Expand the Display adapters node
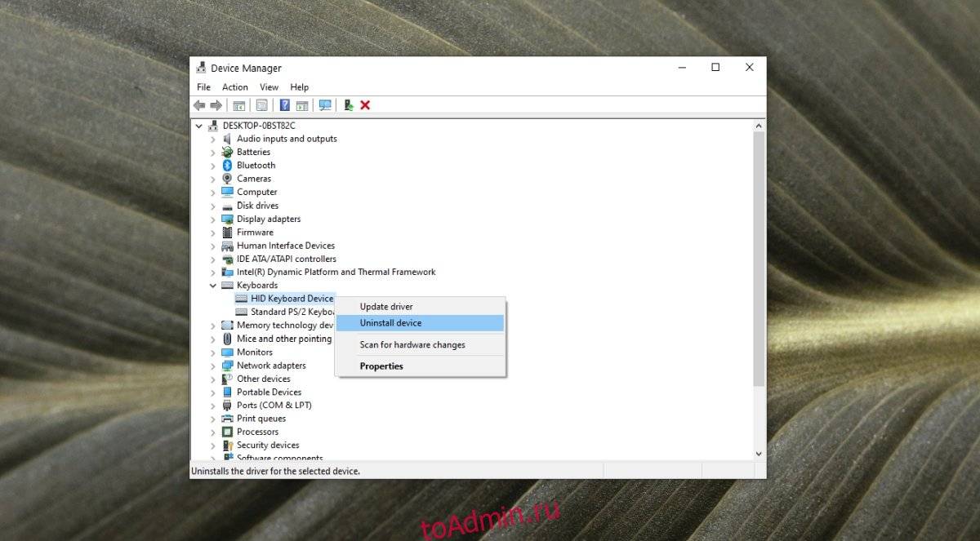 [213, 220]
